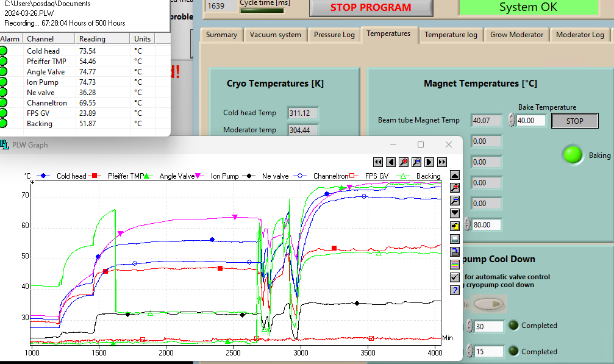Click the checkmark icon in the graph sidebar

click(x=455, y=277)
